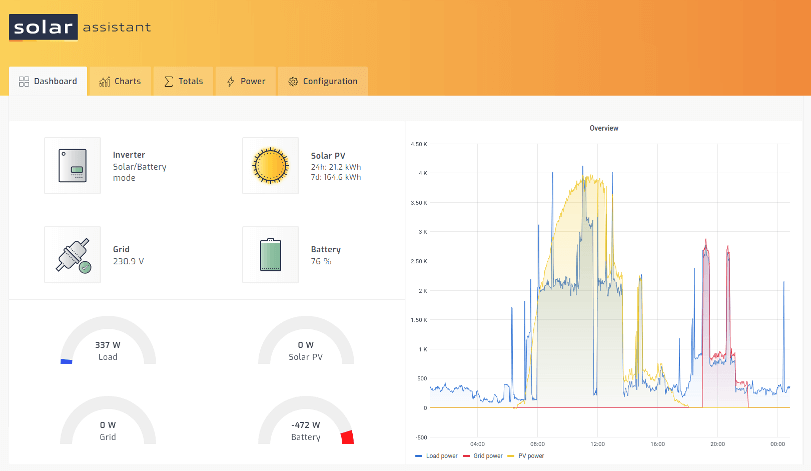This screenshot has width=811, height=471.
Task: Click the Grid voltage reading text
Action: coord(129,261)
